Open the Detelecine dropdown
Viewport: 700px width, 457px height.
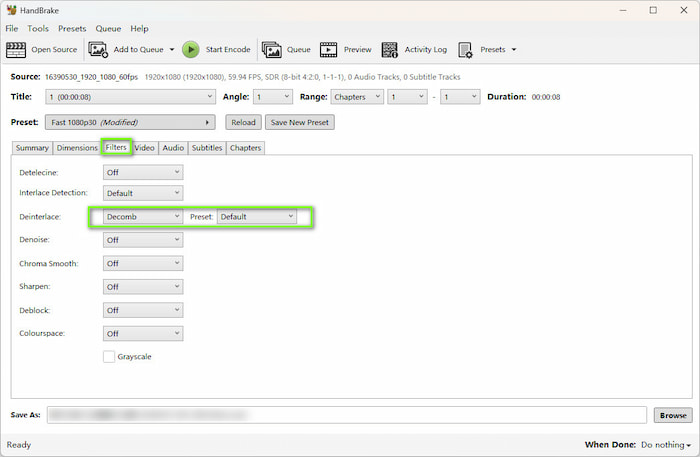click(x=143, y=172)
